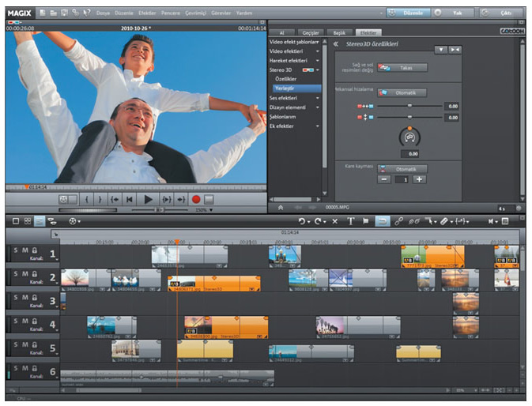Open effect panel dropdown arrow button
Viewport: 532px width, 406px height.
tap(441, 50)
